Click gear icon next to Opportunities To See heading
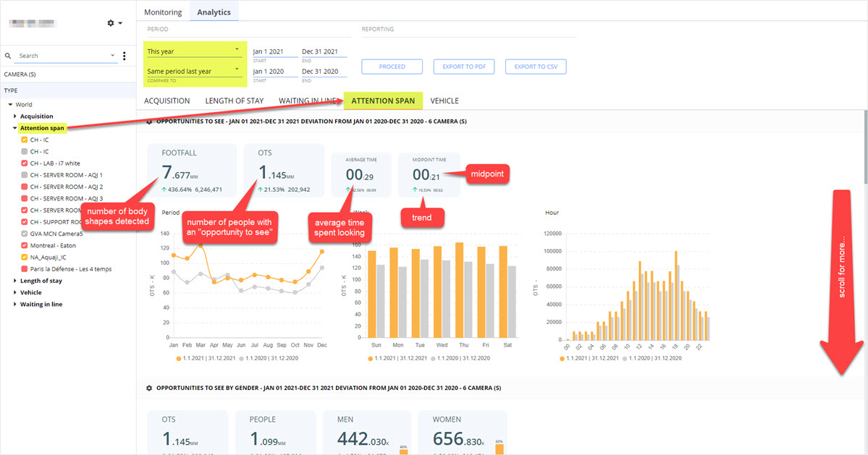The image size is (868, 455). pyautogui.click(x=149, y=122)
